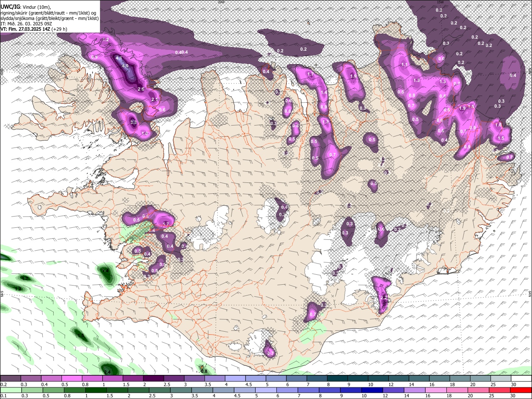The width and height of the screenshot is (532, 399).
Task: Click the 1.9 snowfall value in the east
Action: [462, 108]
